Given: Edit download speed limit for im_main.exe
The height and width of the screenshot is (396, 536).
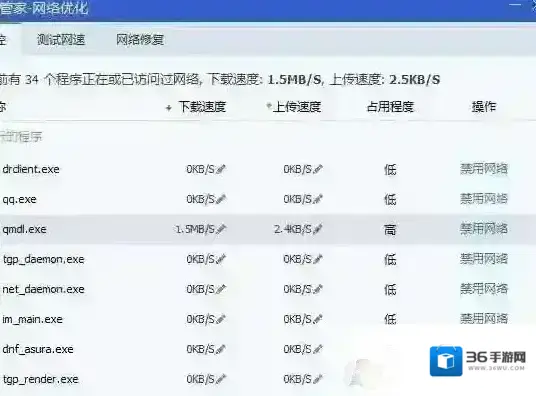Looking at the screenshot, I should pyautogui.click(x=221, y=319).
